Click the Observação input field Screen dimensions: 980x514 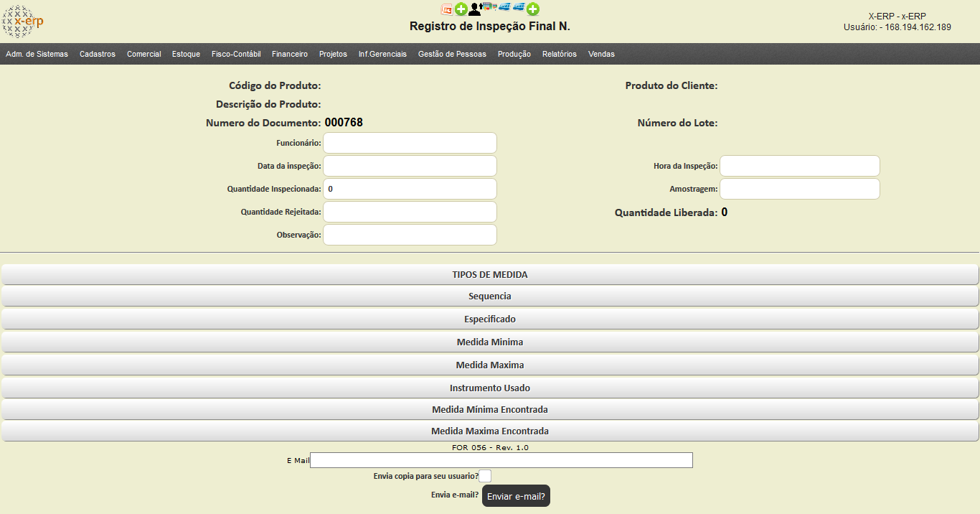410,235
